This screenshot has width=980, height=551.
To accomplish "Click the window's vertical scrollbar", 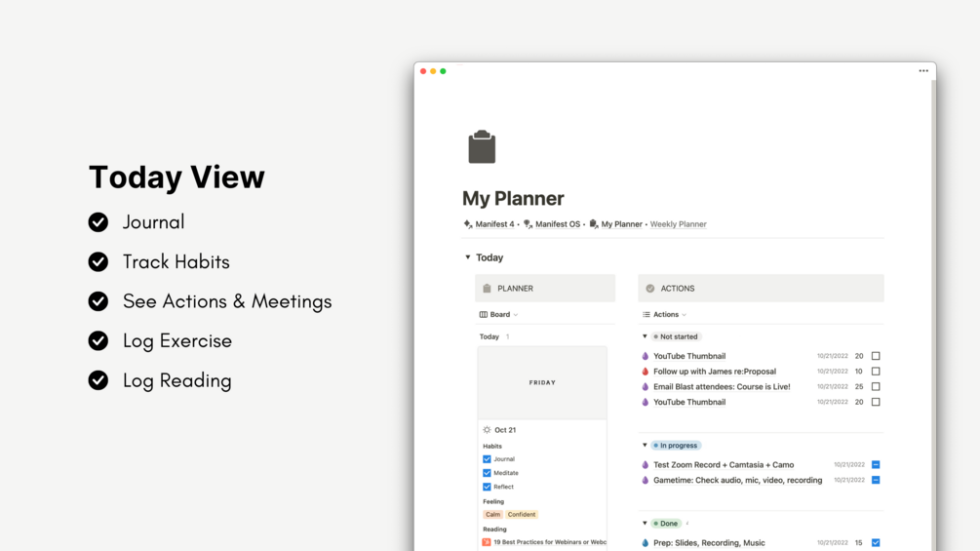I will (934, 315).
